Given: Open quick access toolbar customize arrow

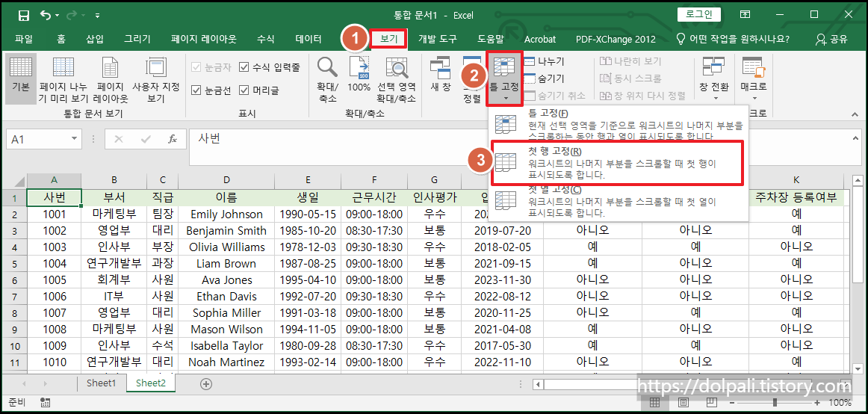Looking at the screenshot, I should 97,15.
